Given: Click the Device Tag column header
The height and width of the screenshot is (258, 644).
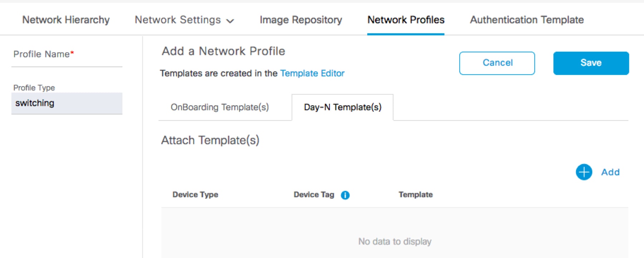Looking at the screenshot, I should 313,195.
